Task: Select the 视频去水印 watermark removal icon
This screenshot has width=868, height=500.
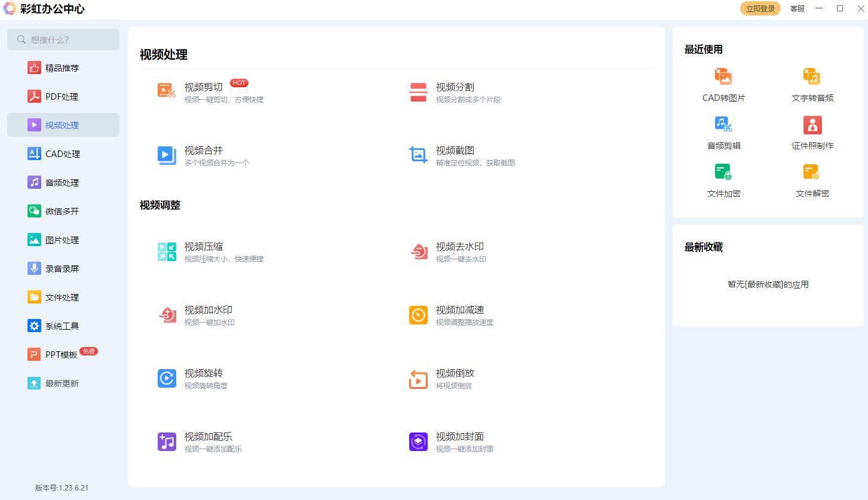Action: click(x=418, y=251)
